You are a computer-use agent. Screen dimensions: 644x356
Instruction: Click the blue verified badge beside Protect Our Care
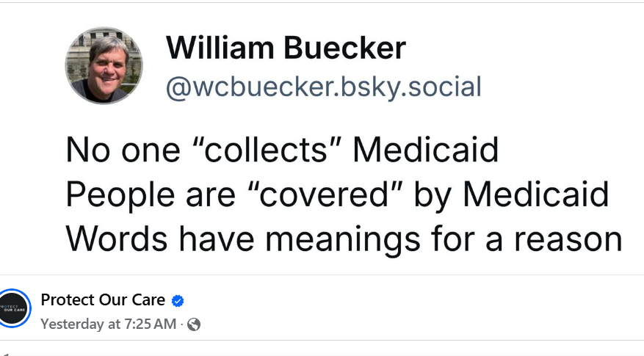(x=178, y=300)
